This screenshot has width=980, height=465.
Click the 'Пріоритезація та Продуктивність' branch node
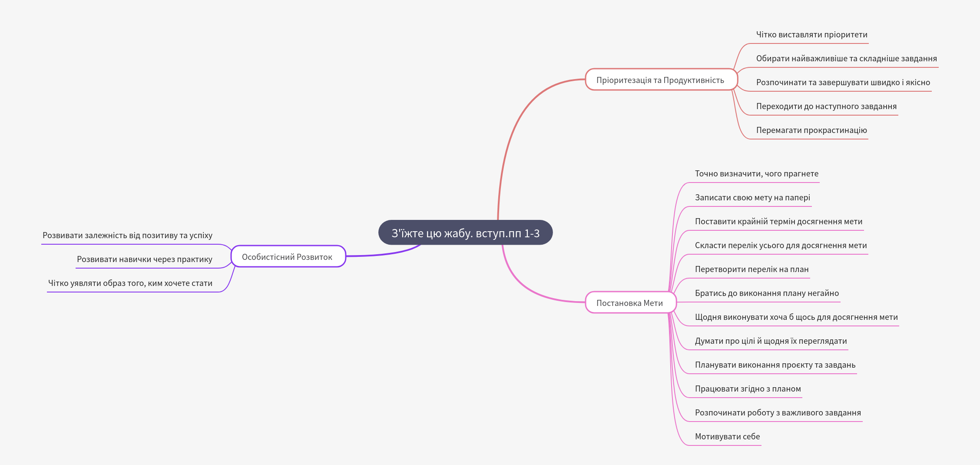pos(660,80)
